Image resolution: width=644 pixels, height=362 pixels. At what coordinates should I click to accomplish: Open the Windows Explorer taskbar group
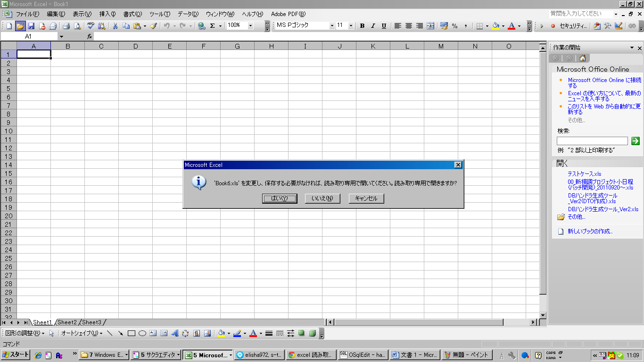click(x=104, y=355)
